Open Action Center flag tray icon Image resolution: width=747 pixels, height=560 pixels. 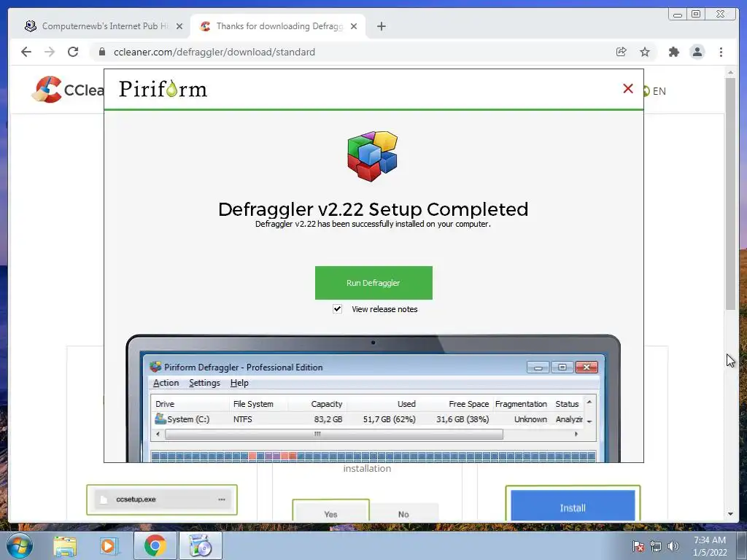coord(638,546)
